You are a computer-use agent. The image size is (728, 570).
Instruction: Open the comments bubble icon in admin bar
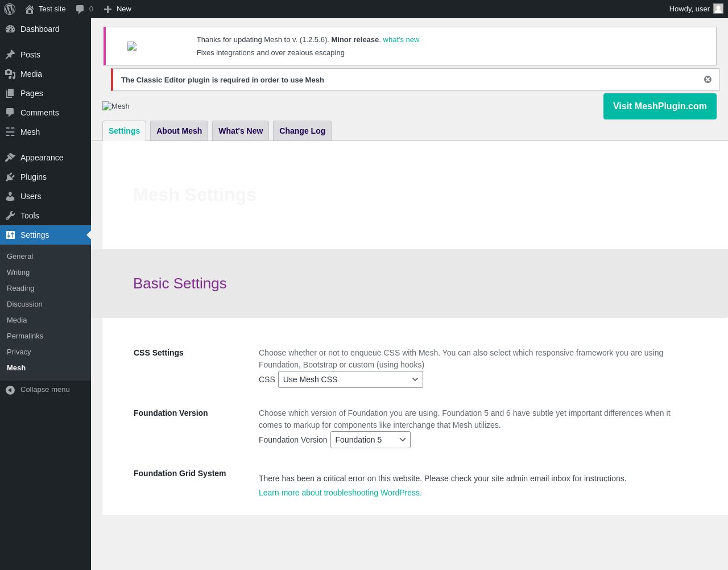(x=80, y=9)
